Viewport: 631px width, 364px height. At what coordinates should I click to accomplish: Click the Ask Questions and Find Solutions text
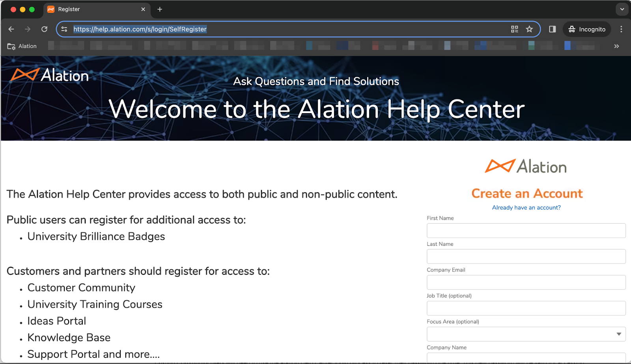tap(316, 81)
